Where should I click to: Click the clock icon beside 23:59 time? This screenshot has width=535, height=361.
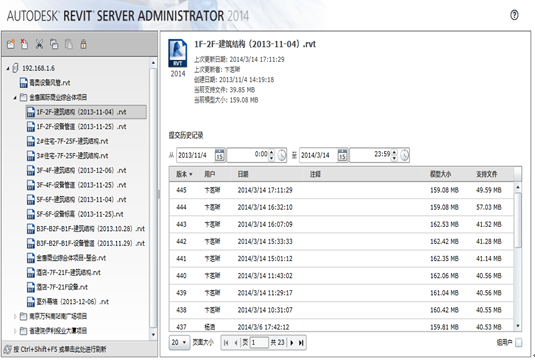(x=404, y=155)
